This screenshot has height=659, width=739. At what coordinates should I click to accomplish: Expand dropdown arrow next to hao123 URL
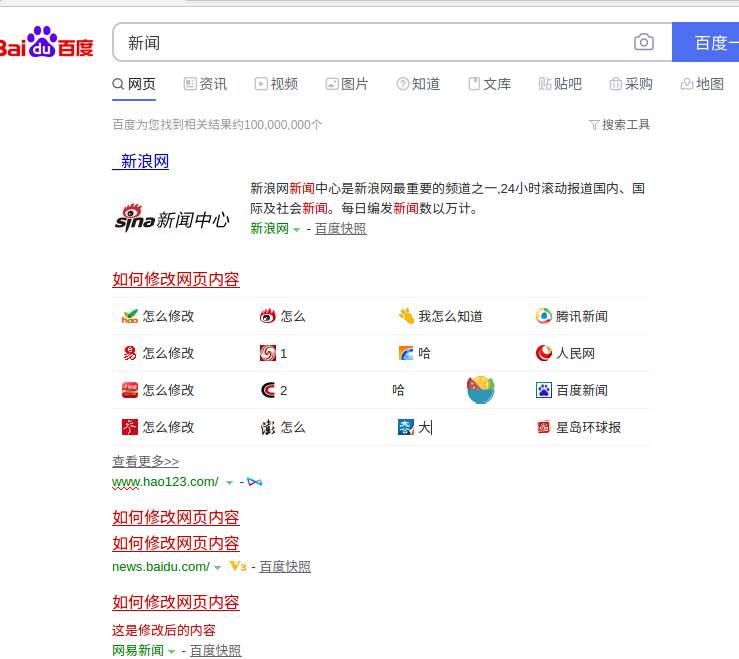pyautogui.click(x=230, y=483)
